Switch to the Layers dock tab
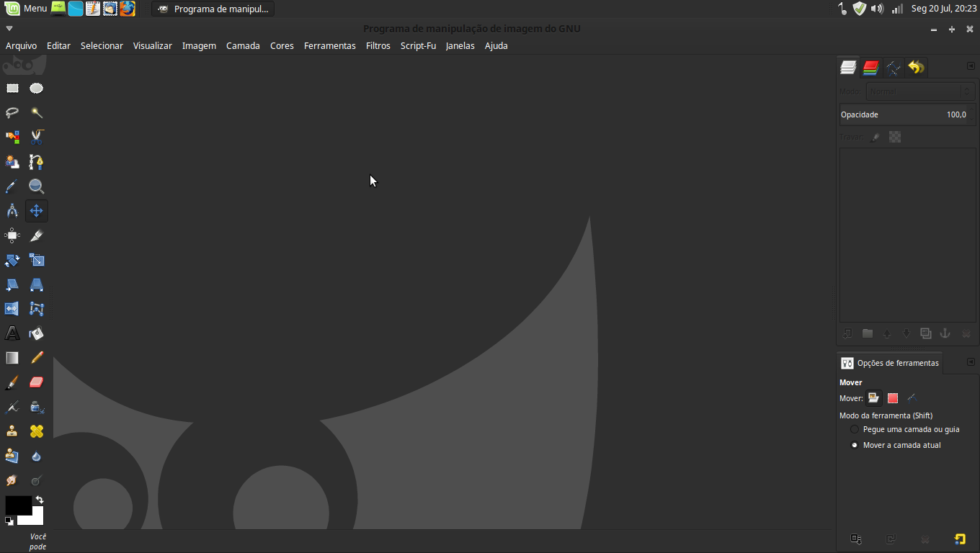 pos(848,67)
